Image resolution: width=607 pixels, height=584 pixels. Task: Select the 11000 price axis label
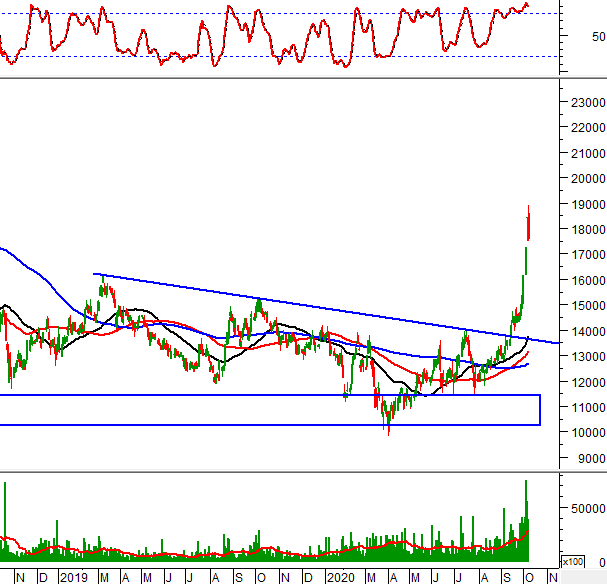point(588,408)
